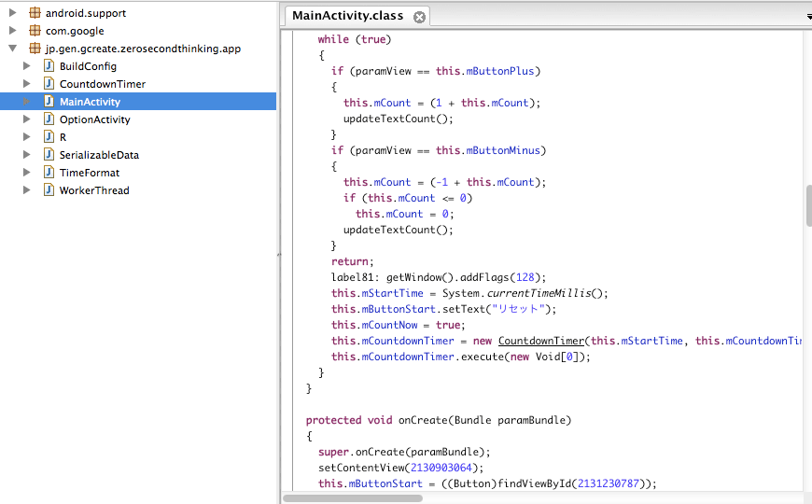Click the android.support package icon
Screen dimensions: 812x504
(35, 13)
